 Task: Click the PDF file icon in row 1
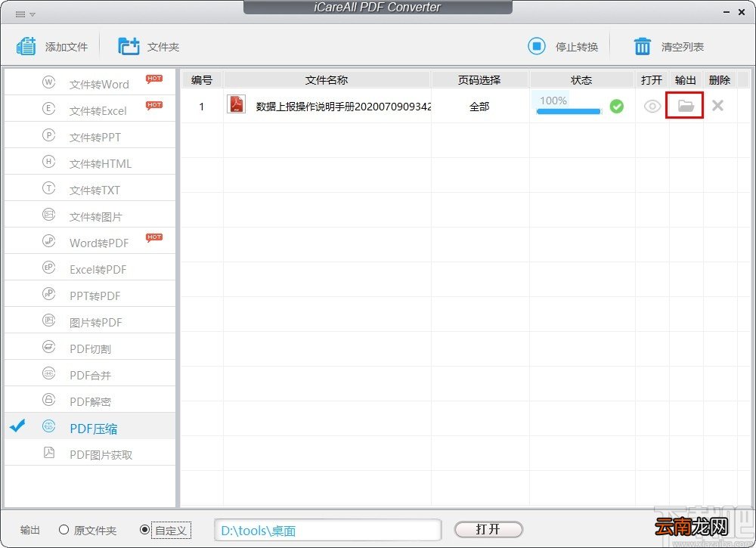pyautogui.click(x=236, y=104)
